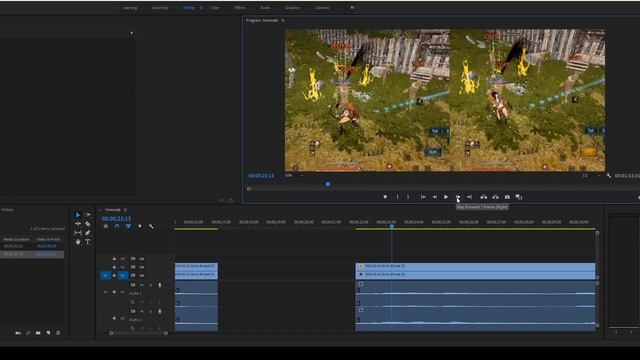This screenshot has height=360, width=640.
Task: Click the Delete trash icon in Project panel
Action: point(58,333)
